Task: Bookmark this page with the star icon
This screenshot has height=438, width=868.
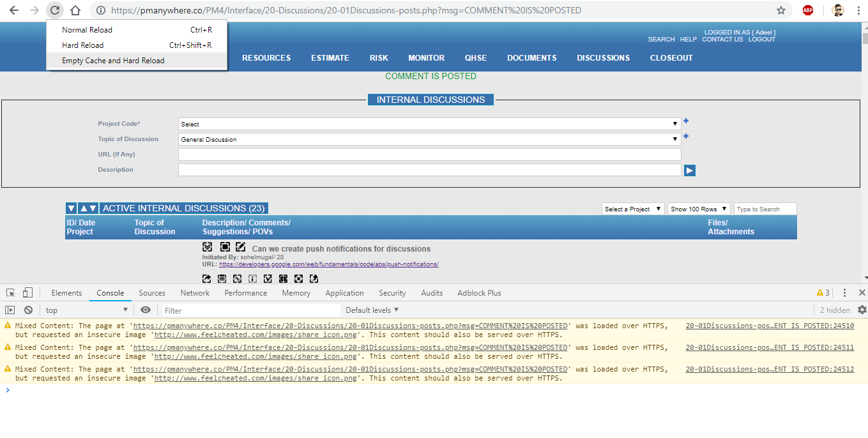Action: point(780,10)
